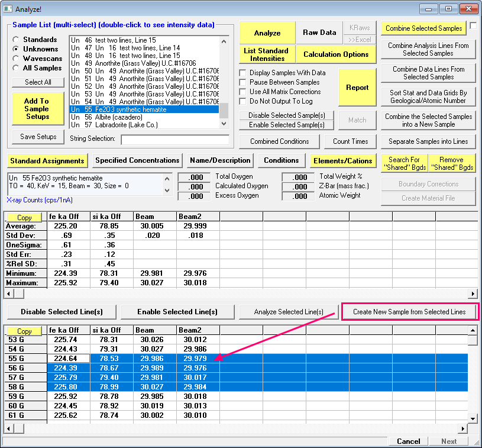Open the Standard Assignments dialog

click(47, 160)
